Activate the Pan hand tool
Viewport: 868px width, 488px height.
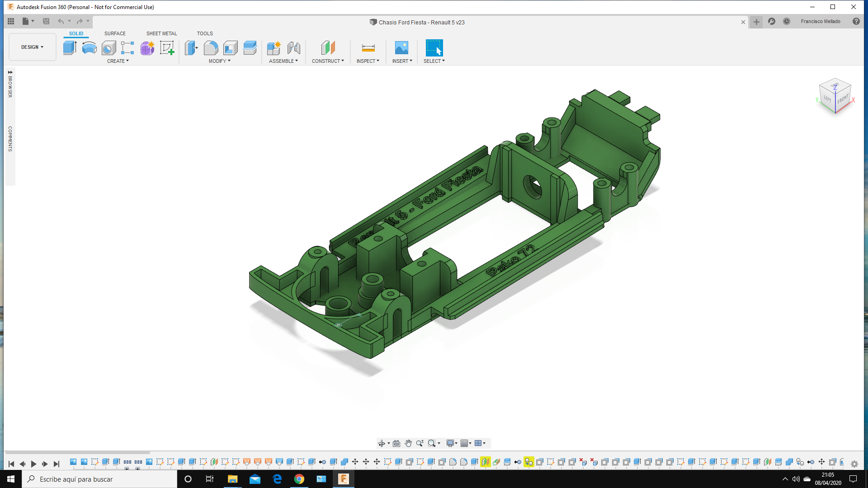click(x=408, y=443)
